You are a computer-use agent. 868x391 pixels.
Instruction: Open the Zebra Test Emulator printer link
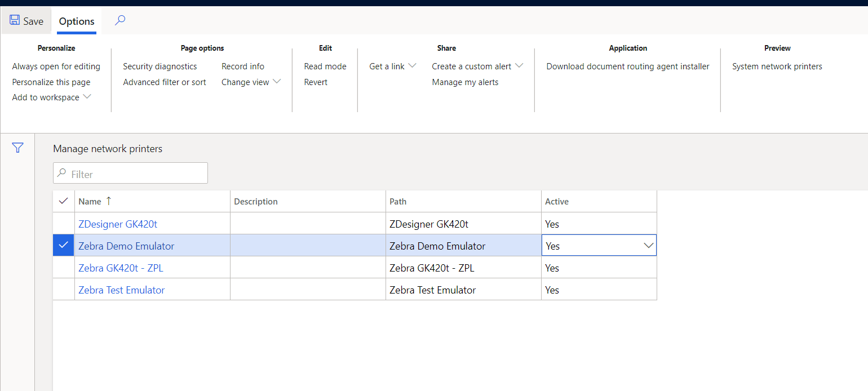pyautogui.click(x=121, y=290)
